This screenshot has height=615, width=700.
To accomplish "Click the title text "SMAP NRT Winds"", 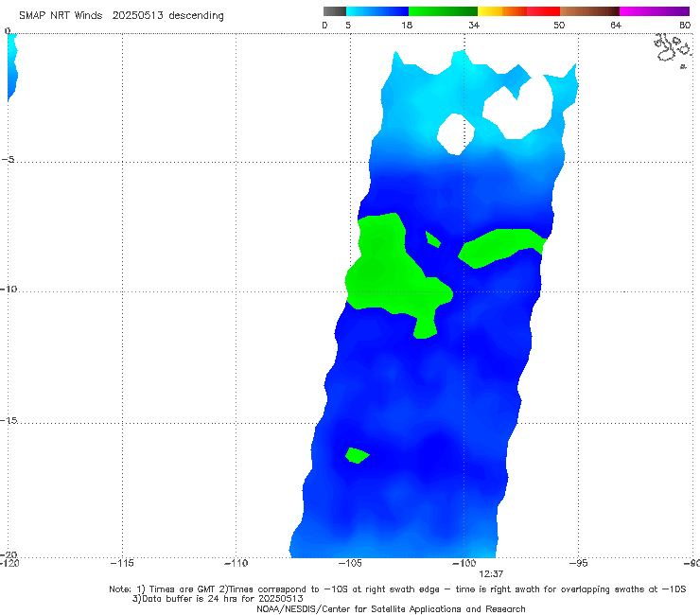I will (x=61, y=16).
